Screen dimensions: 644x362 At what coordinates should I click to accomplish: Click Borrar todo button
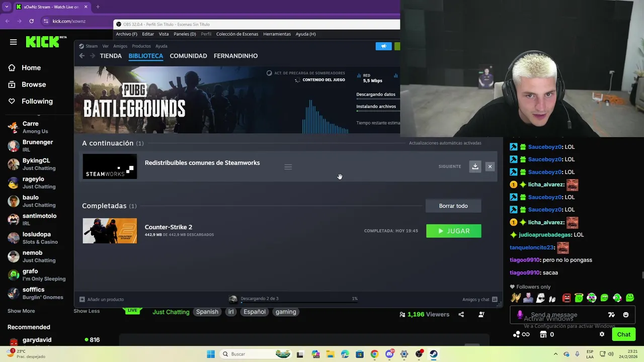coord(453,206)
